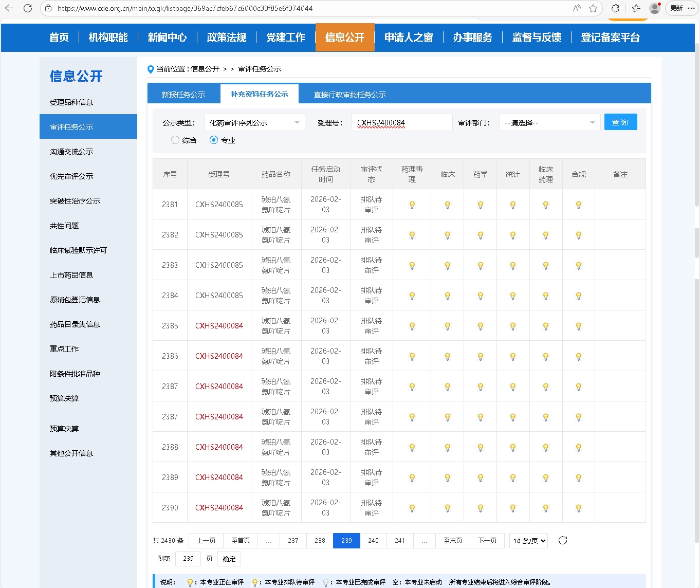Viewport: 700px width, 588px height.
Task: Switch to the 新报任务公示 tab
Action: point(183,94)
